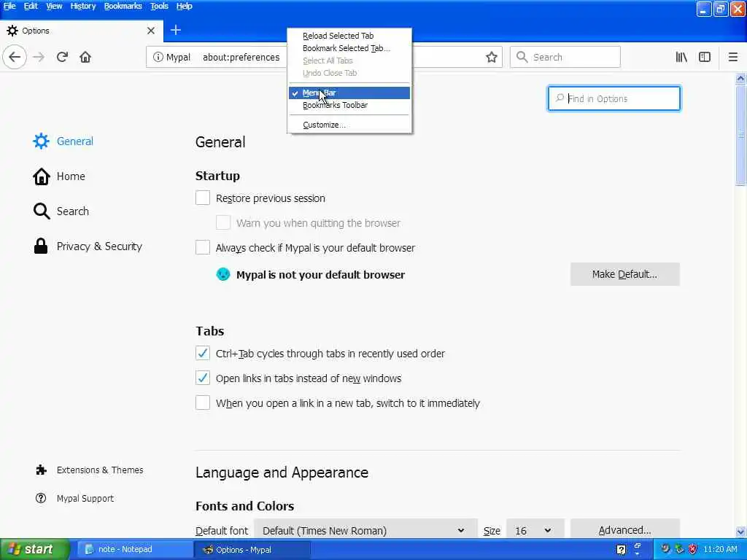This screenshot has height=560, width=747.
Task: Click the tray help question-mark icon
Action: pos(621,550)
